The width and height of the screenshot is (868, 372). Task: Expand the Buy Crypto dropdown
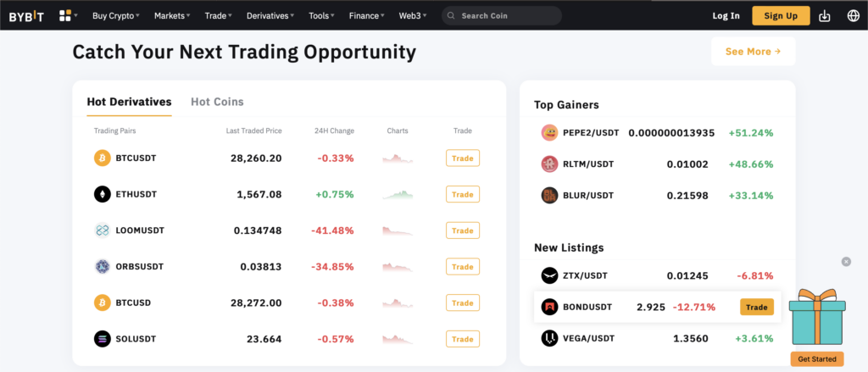[x=116, y=15]
